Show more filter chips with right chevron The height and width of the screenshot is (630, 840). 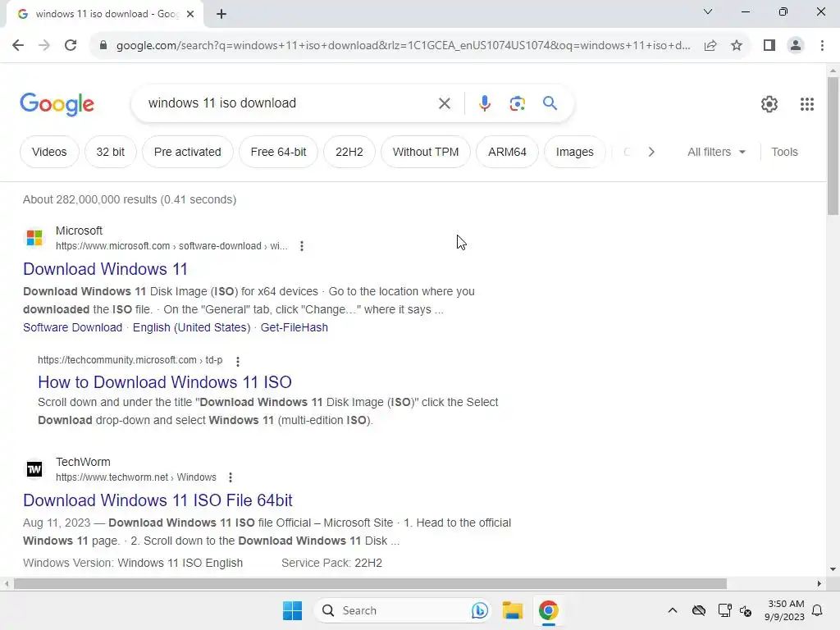(651, 152)
